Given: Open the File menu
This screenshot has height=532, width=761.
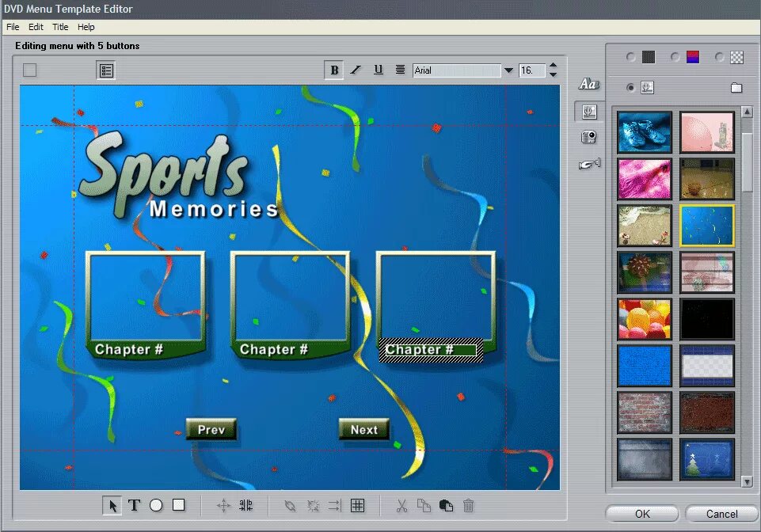Looking at the screenshot, I should [13, 27].
